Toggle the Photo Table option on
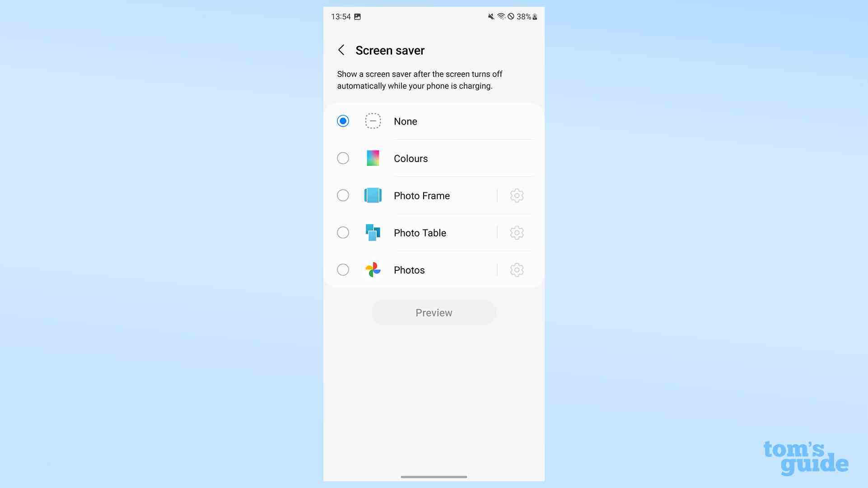 pos(343,232)
